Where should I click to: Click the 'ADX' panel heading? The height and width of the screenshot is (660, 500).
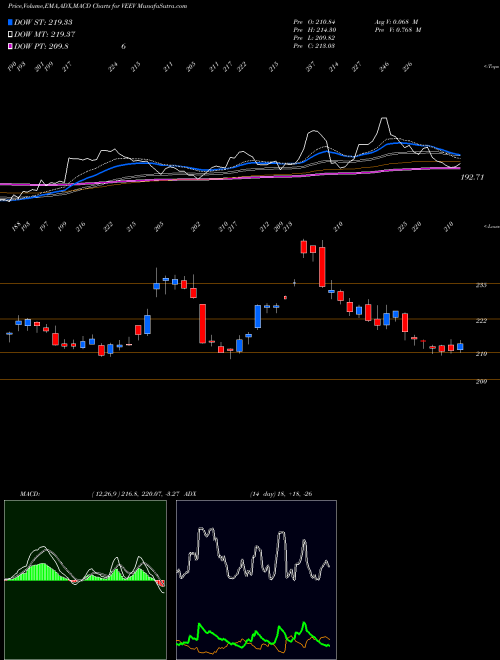tap(190, 493)
